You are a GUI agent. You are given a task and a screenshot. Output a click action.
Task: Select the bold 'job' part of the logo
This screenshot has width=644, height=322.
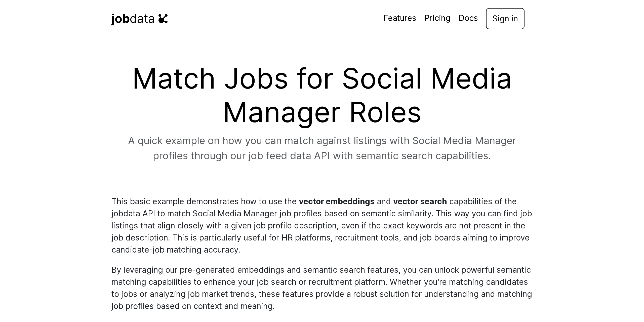pos(120,18)
